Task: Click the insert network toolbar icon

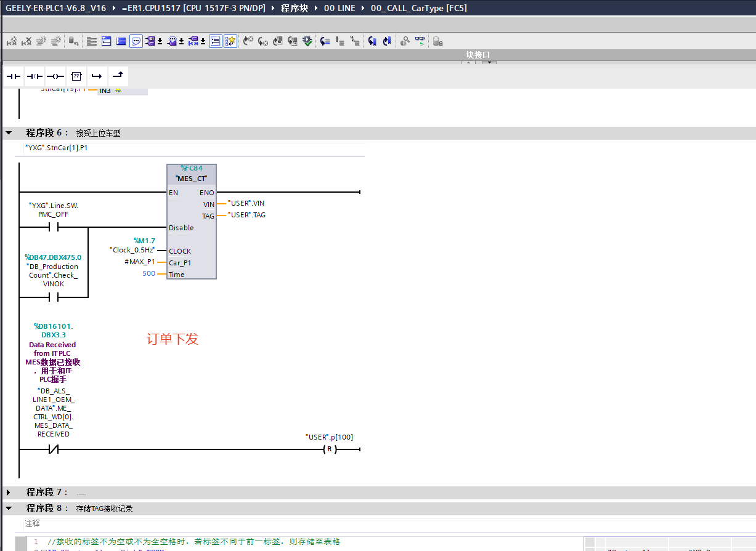Action: coord(12,41)
